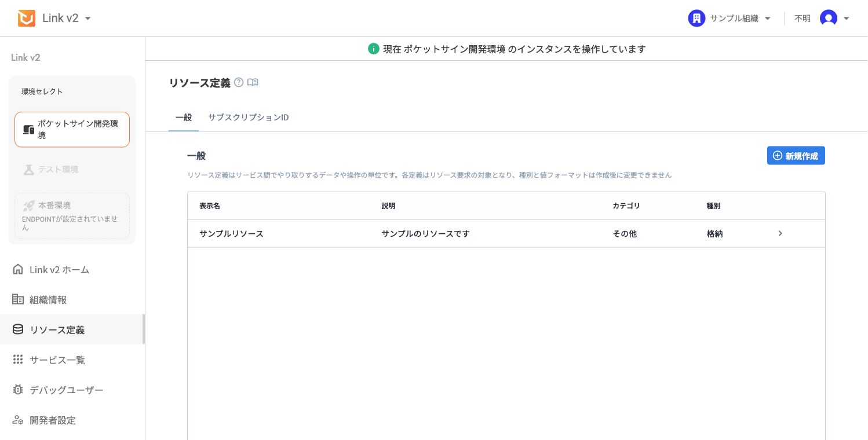This screenshot has width=868, height=440.
Task: Click the green info icon in banner
Action: pyautogui.click(x=373, y=49)
